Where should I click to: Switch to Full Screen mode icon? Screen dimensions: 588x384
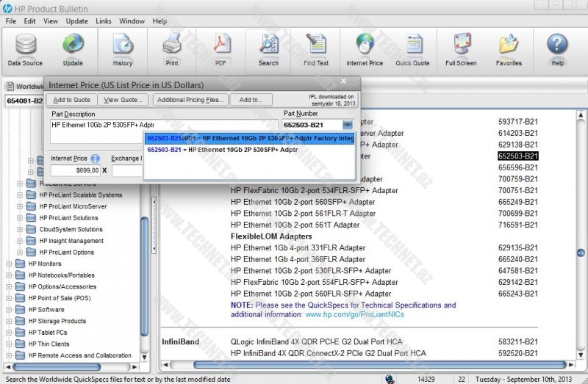coord(462,44)
